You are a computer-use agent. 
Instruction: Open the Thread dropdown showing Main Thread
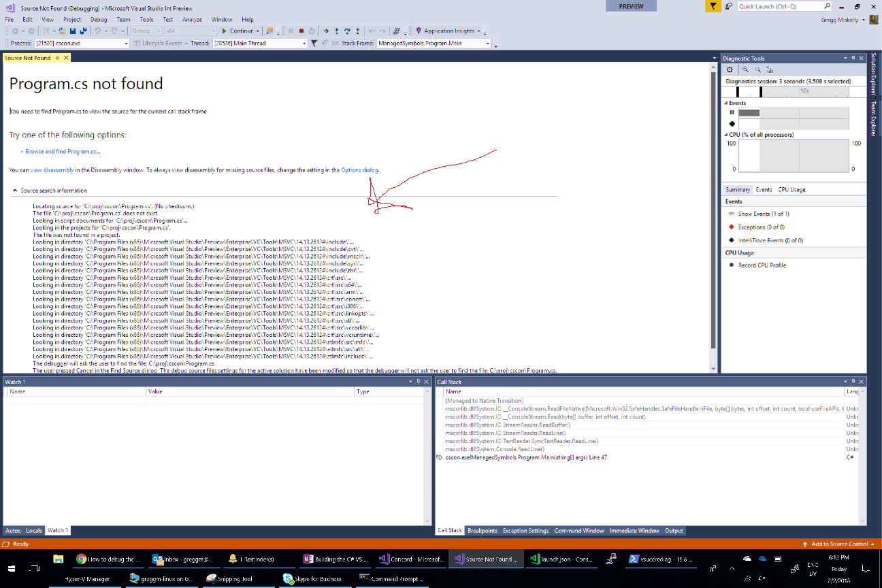click(260, 43)
